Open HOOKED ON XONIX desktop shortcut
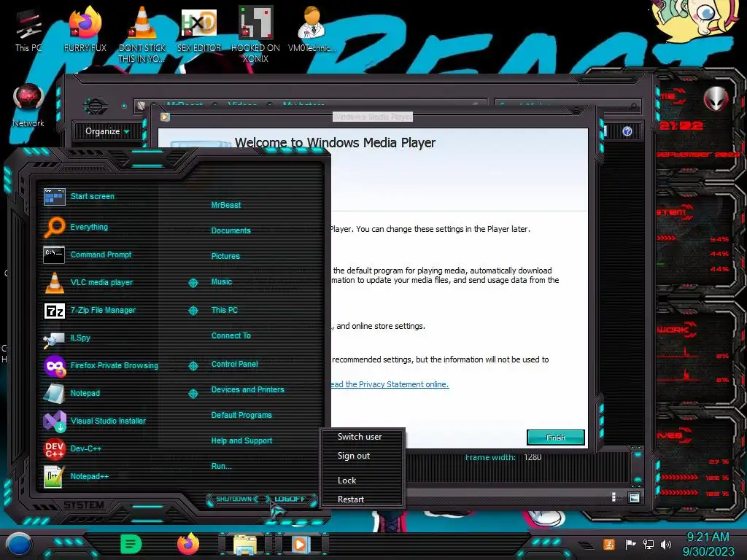Viewport: 747px width, 560px height. click(255, 34)
